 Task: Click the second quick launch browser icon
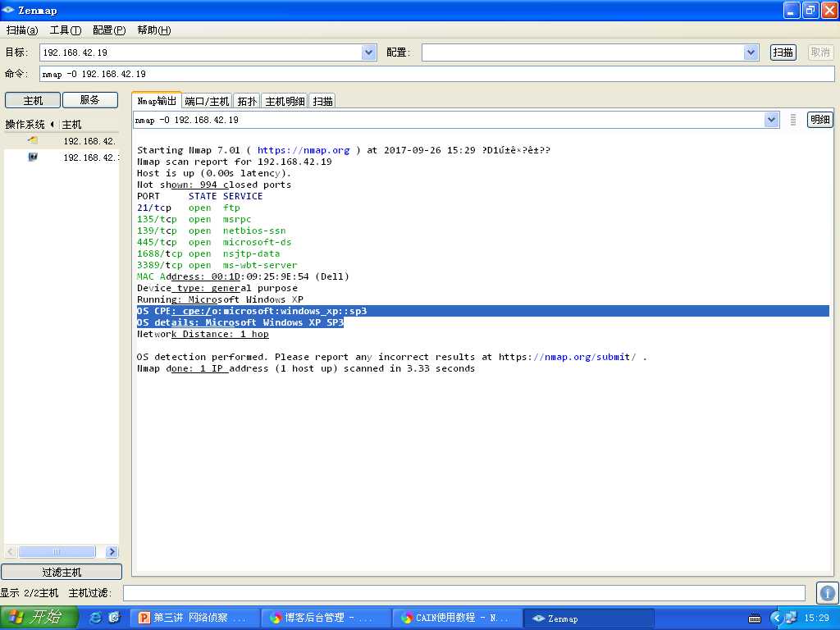point(114,618)
